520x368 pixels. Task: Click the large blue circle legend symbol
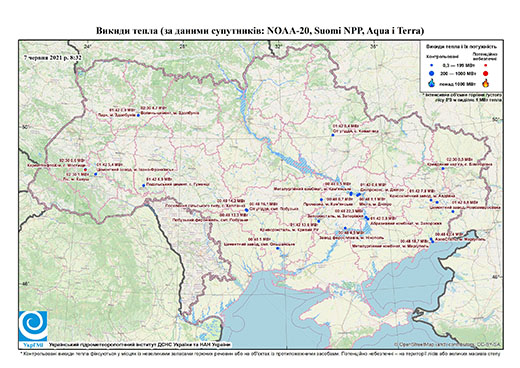tap(432, 74)
